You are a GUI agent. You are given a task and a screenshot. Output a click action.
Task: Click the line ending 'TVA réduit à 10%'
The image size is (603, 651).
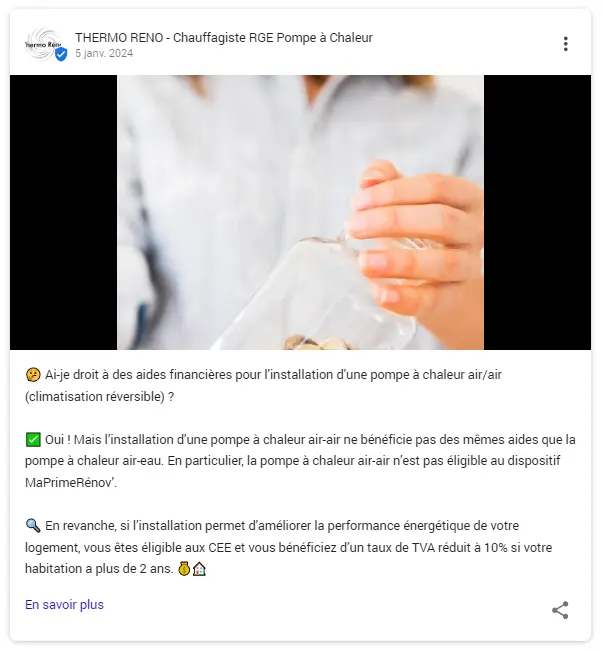point(289,547)
